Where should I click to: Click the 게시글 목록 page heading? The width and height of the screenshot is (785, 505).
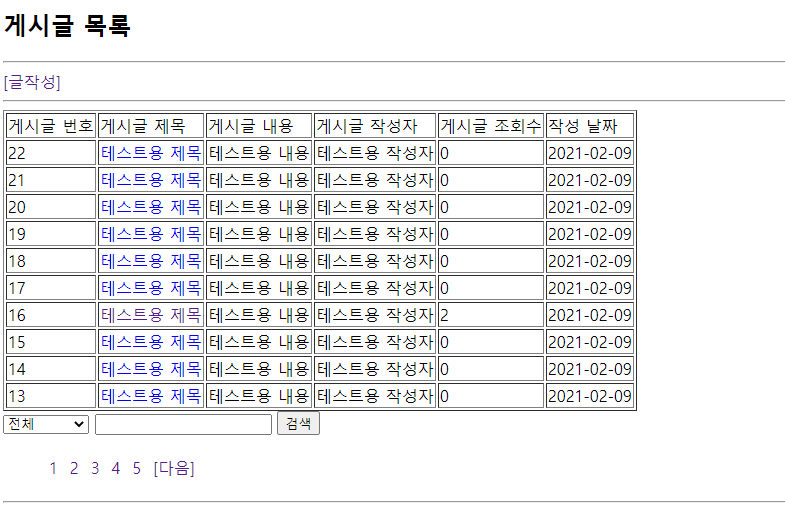pos(67,25)
